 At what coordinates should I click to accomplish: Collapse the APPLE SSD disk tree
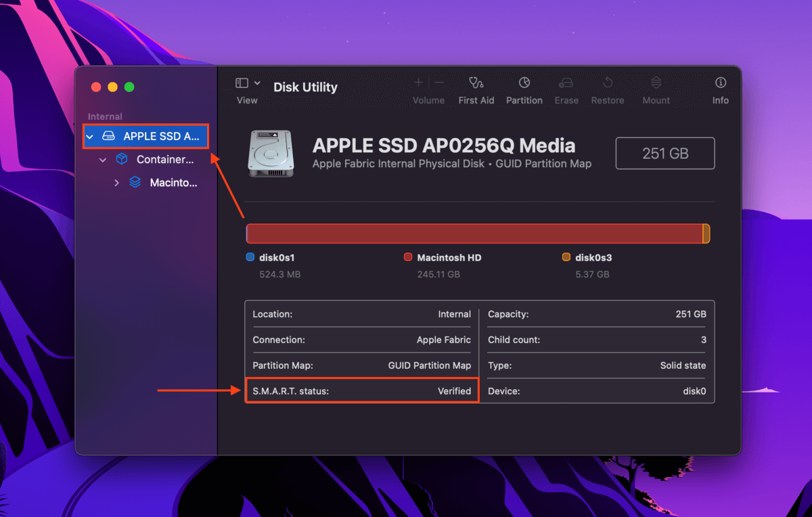(x=89, y=137)
